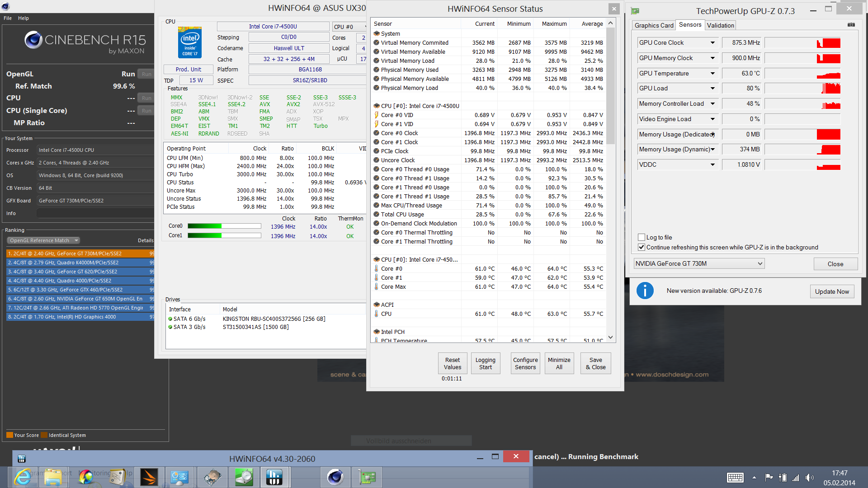
Task: Click the volume speaker tray icon
Action: [x=809, y=478]
